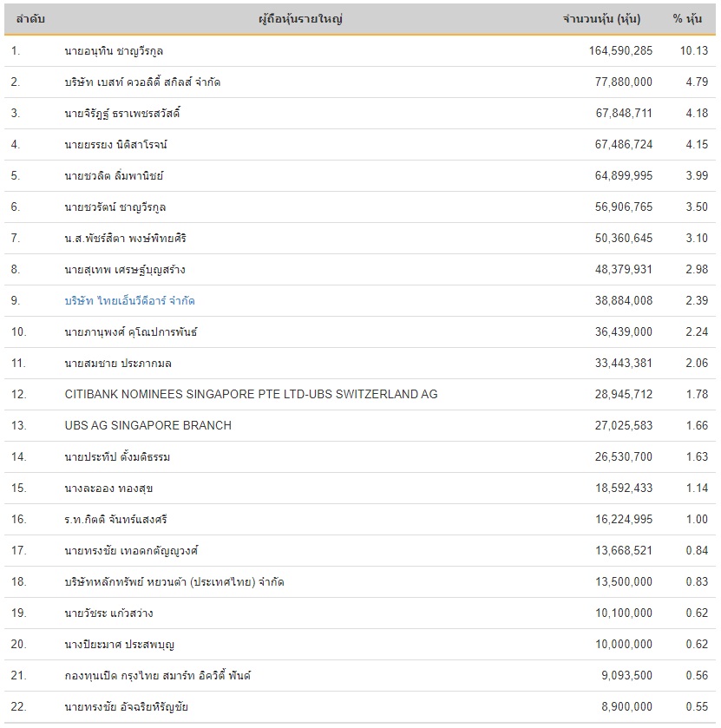
Task: Click the จำนวนหุ้น (หุ้น) column header
Action: click(x=606, y=19)
